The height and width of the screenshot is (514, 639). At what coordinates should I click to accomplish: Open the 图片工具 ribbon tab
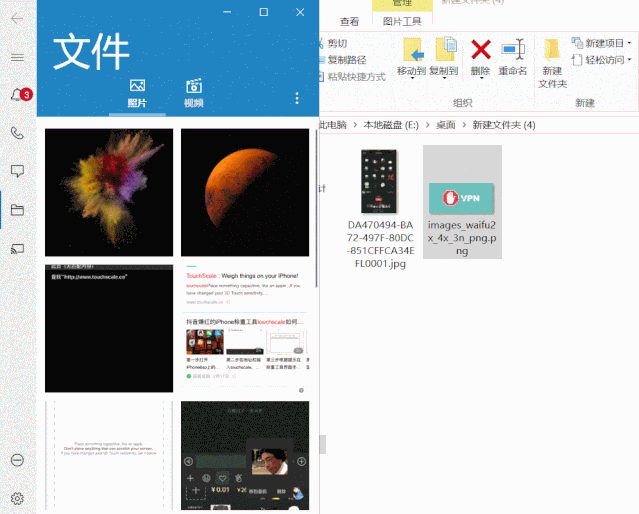pyautogui.click(x=402, y=22)
